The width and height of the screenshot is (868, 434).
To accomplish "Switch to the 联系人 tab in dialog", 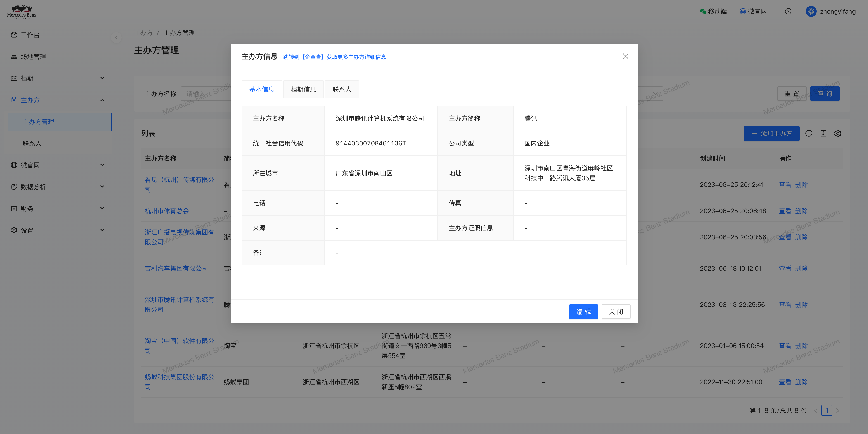I will pos(342,89).
